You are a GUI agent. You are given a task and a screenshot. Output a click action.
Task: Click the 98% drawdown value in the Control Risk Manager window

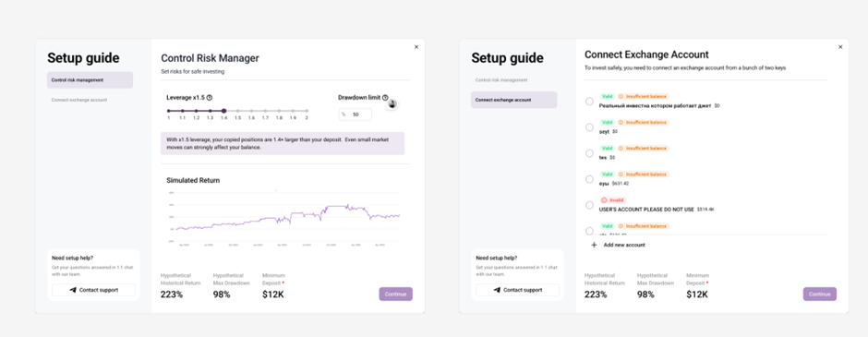(x=222, y=295)
